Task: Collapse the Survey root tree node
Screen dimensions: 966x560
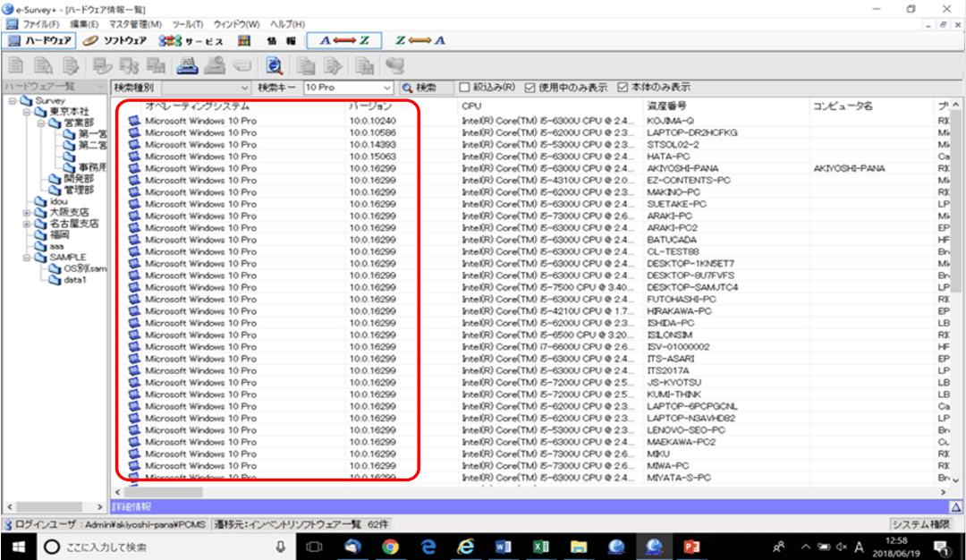Action: click(13, 100)
